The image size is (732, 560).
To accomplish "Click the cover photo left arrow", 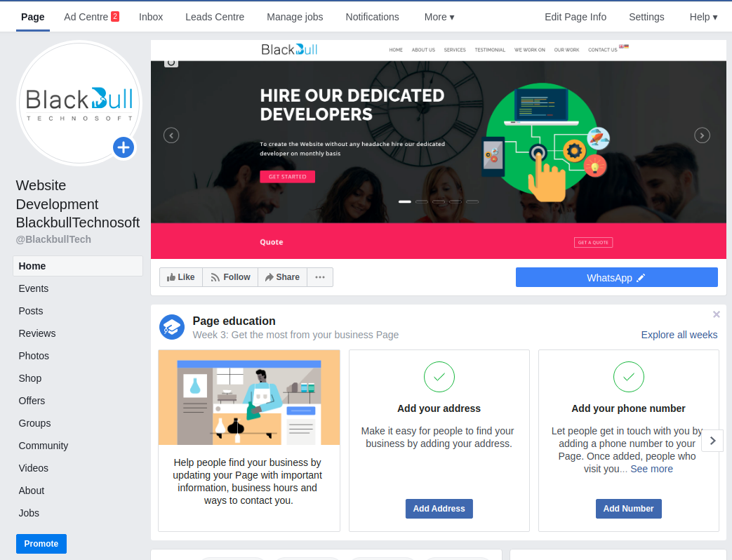I will point(171,135).
